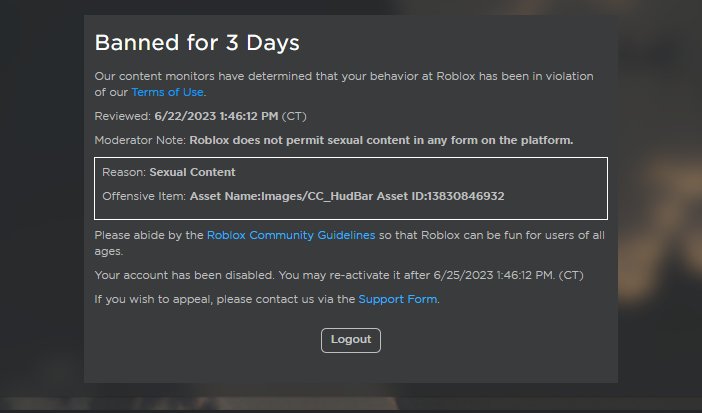Open the Support Form link
Image resolution: width=702 pixels, height=413 pixels.
(x=398, y=299)
